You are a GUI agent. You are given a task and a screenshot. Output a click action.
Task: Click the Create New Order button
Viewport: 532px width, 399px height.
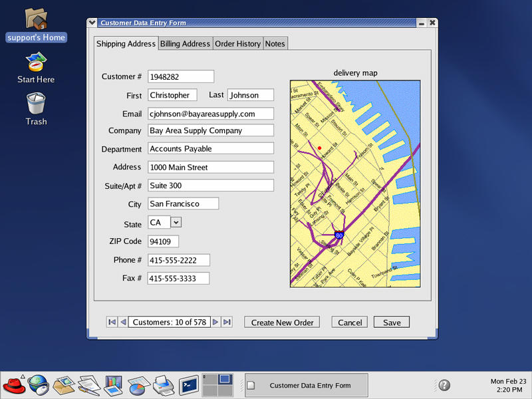coord(283,322)
